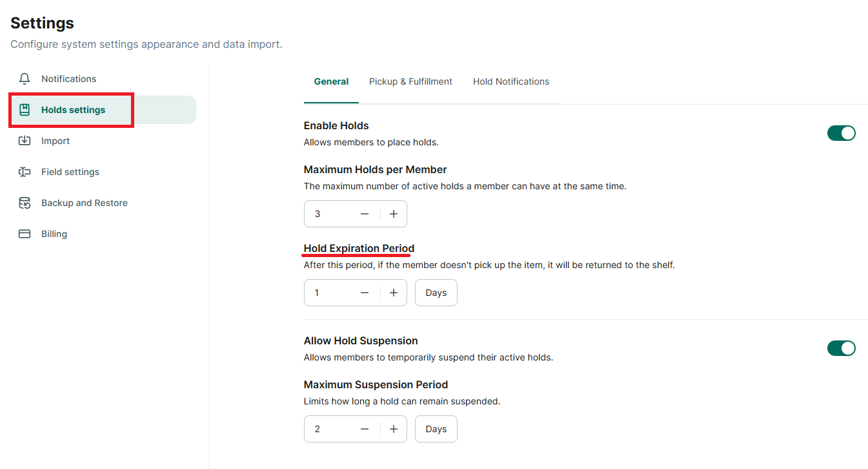This screenshot has width=868, height=469.
Task: Increase Hold Expiration Period with plus icon
Action: tap(394, 293)
